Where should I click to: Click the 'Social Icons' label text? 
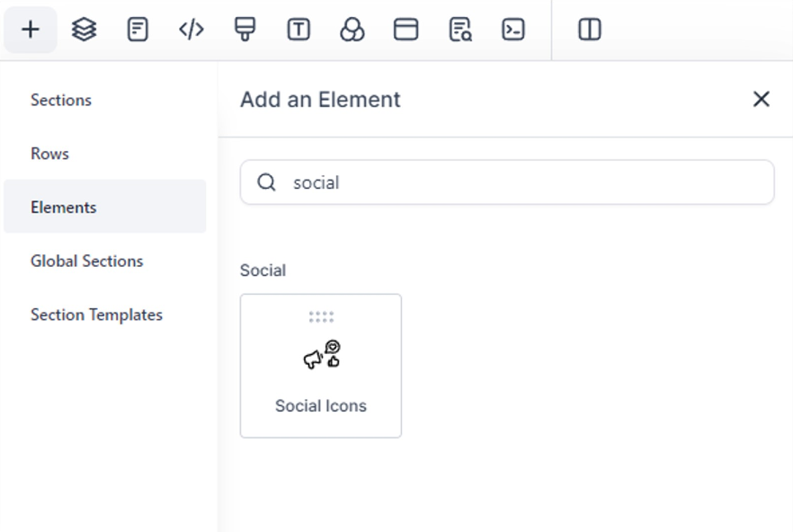321,406
